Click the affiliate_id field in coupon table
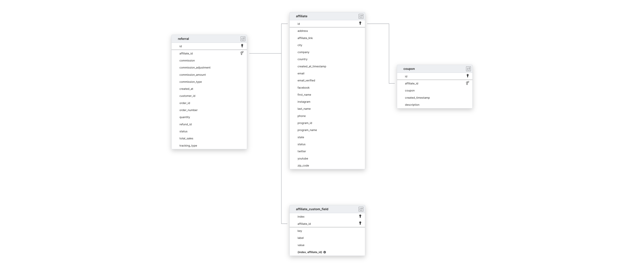 [x=412, y=83]
